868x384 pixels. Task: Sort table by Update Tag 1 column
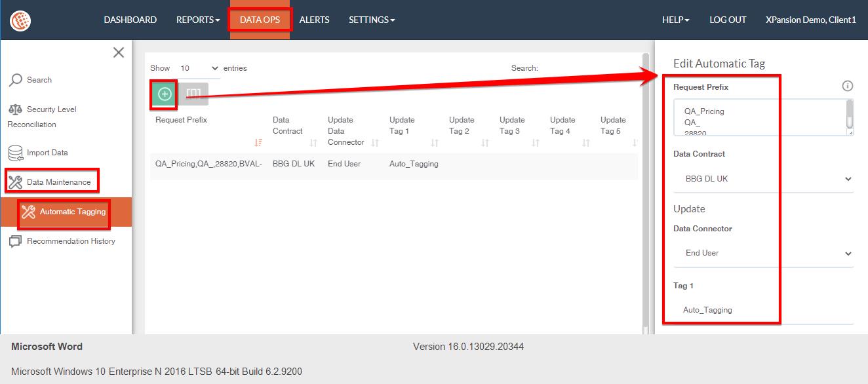(x=434, y=143)
